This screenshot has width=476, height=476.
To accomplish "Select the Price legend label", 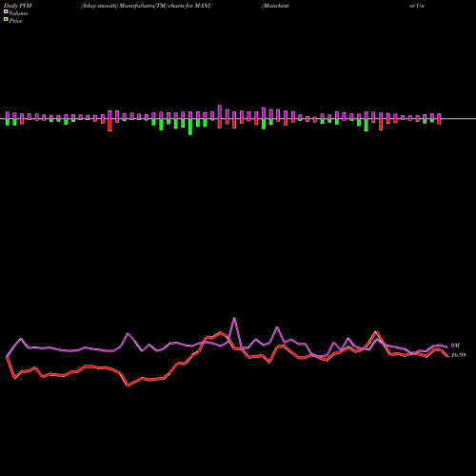I will tap(15, 21).
